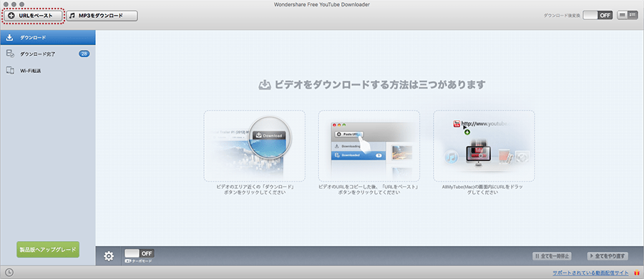This screenshot has width=644, height=279.
Task: Switch to thumbnail view icon
Action: pos(623,15)
